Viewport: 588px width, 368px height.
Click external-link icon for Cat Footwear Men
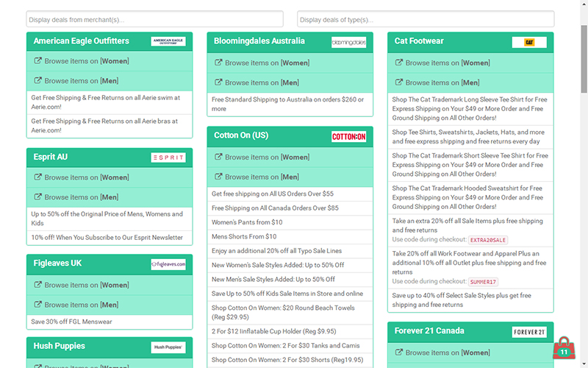pyautogui.click(x=399, y=82)
